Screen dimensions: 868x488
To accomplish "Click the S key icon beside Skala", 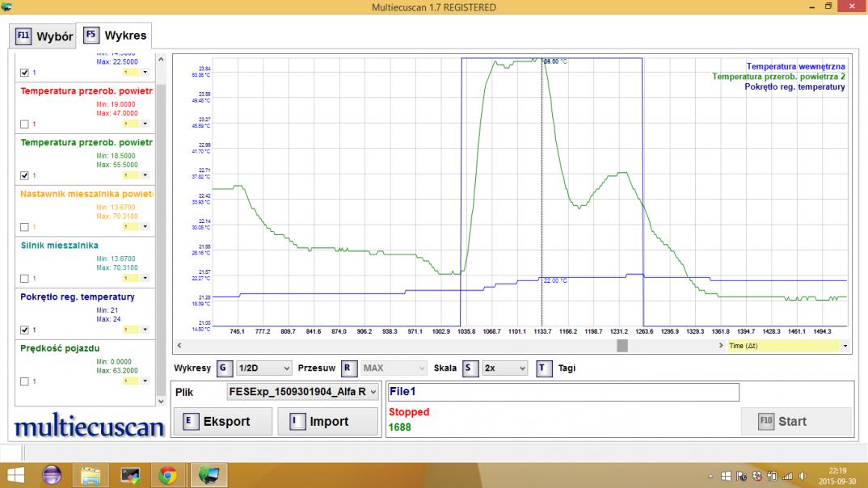I will [x=470, y=368].
